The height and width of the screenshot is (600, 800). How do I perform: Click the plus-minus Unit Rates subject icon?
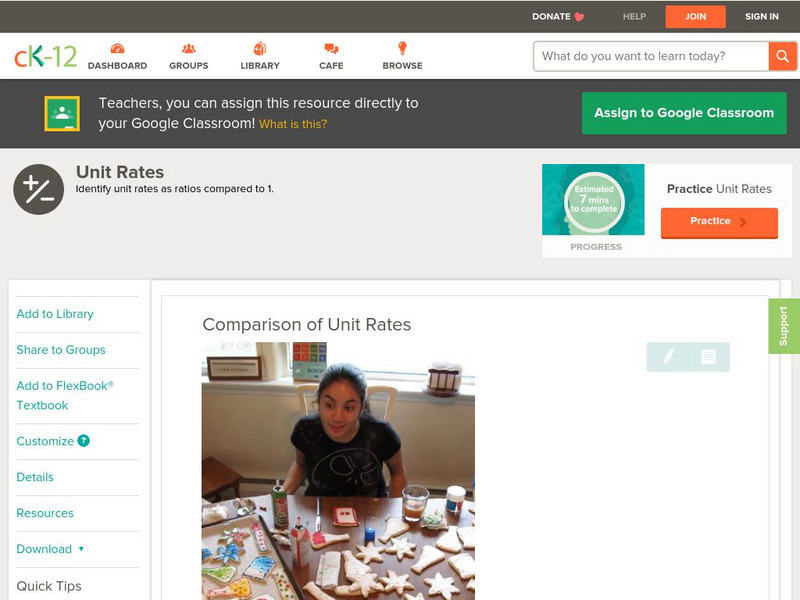point(38,189)
